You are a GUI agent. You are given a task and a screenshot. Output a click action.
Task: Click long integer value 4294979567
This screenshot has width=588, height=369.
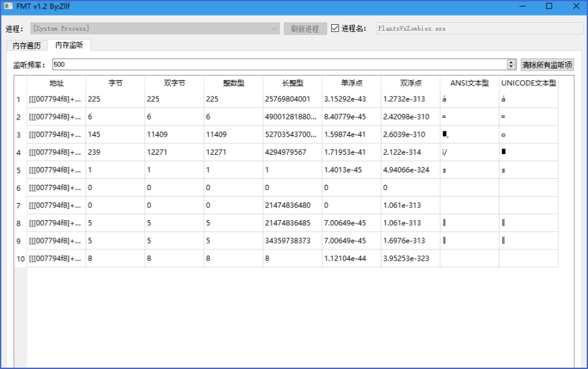(293, 152)
